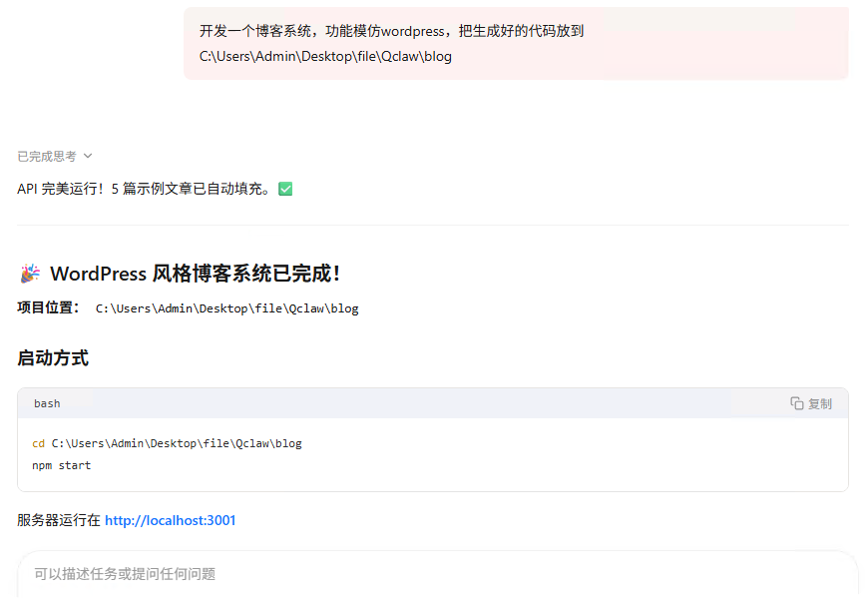This screenshot has height=598, width=868.
Task: Click the npm start line in the code block
Action: pos(61,465)
